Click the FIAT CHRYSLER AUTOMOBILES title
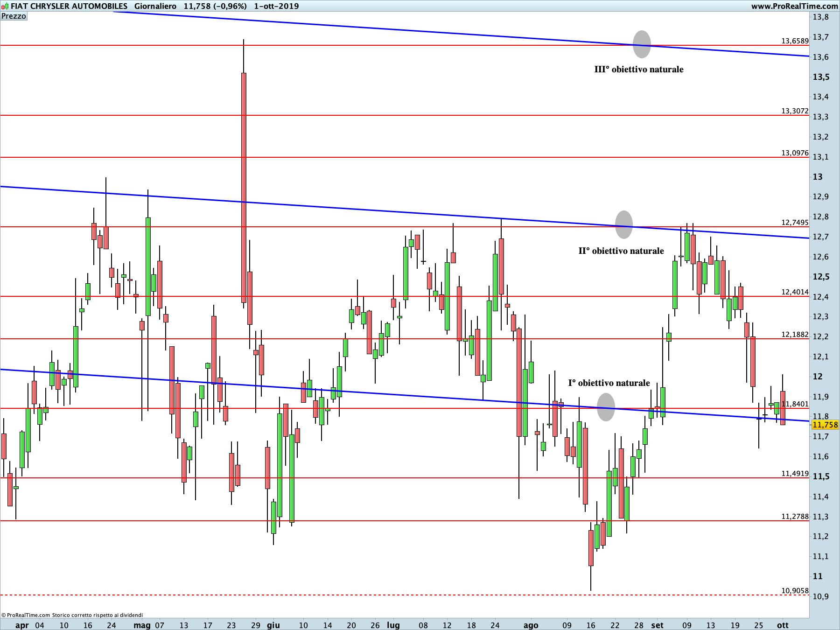 69,6
